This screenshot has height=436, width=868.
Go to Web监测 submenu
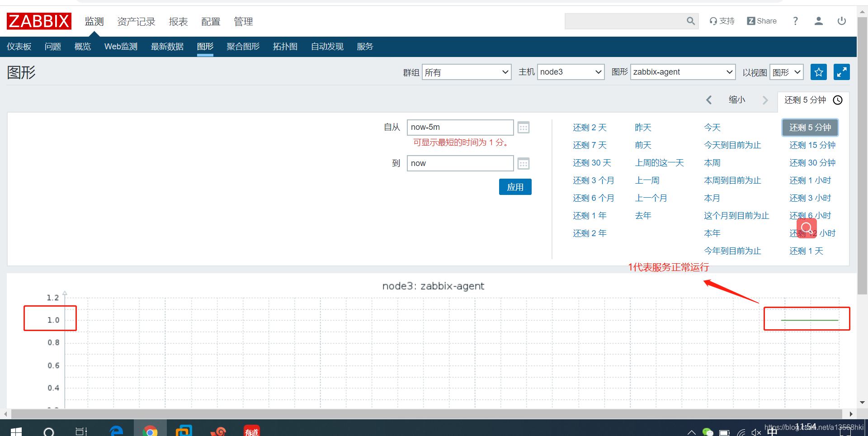pyautogui.click(x=121, y=47)
